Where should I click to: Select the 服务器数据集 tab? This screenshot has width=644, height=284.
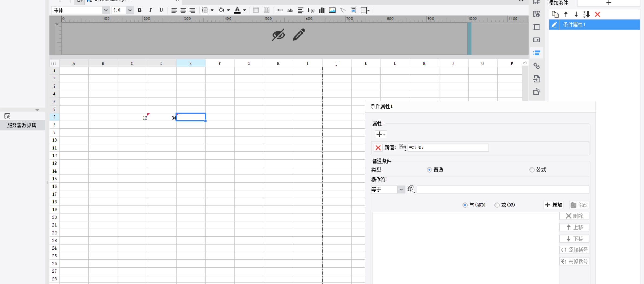click(x=22, y=125)
